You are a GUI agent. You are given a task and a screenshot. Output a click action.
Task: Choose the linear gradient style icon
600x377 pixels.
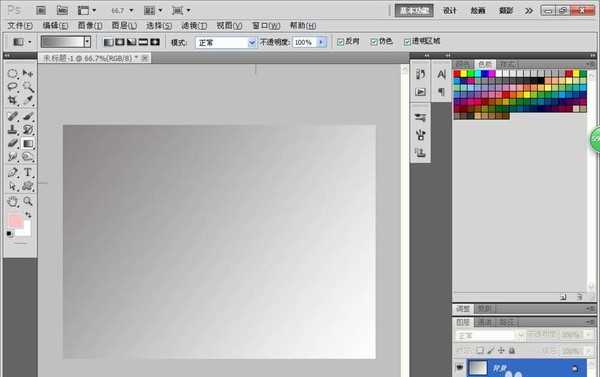[x=109, y=42]
